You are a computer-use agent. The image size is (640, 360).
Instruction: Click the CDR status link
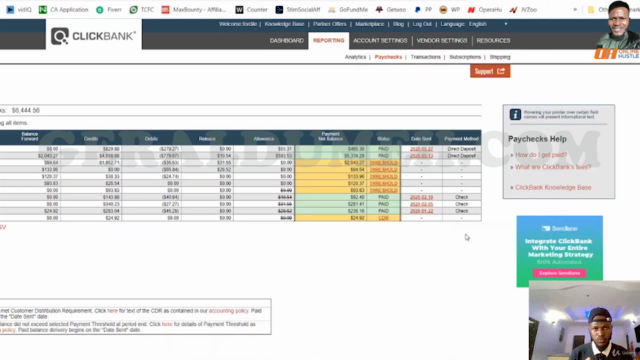383,218
